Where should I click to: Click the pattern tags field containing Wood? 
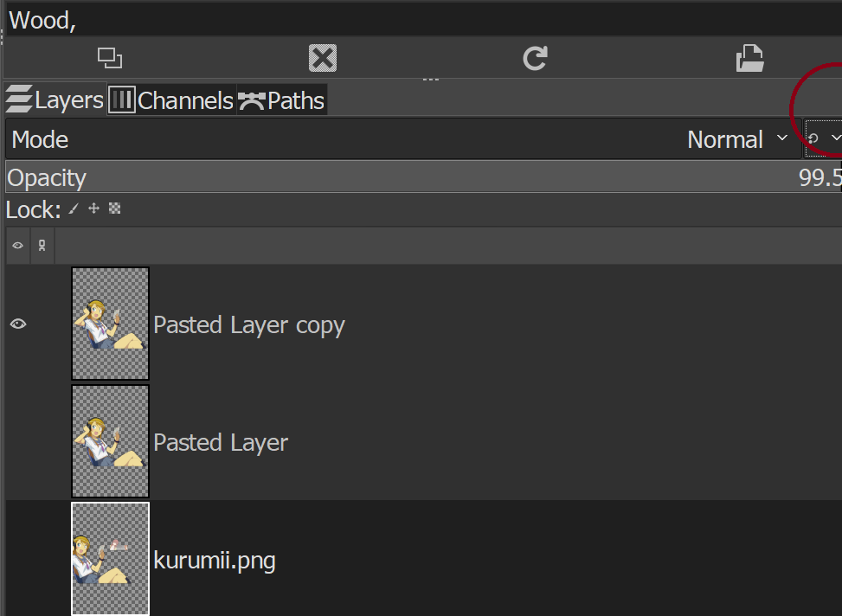[x=415, y=20]
